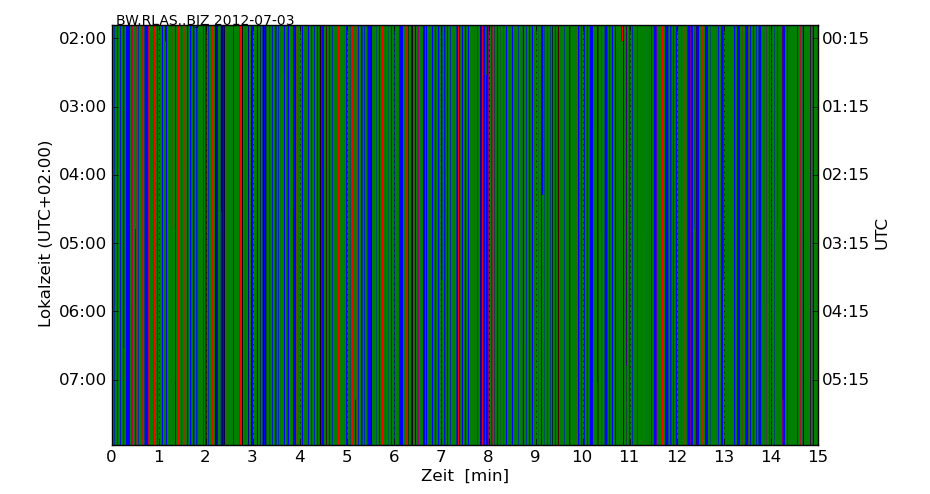Click the 01:15 UTC tick label
Screen dimensions: 930x494
(845, 107)
